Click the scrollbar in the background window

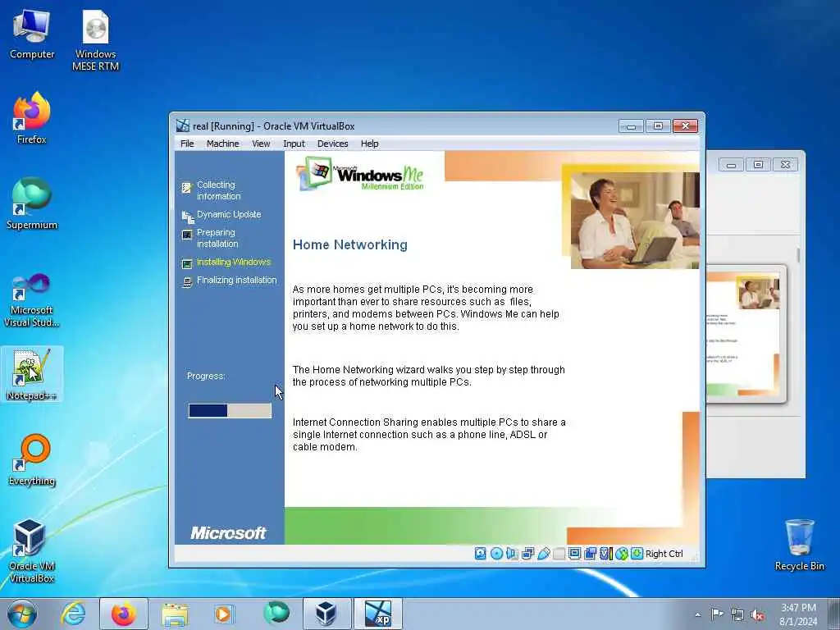(798, 255)
